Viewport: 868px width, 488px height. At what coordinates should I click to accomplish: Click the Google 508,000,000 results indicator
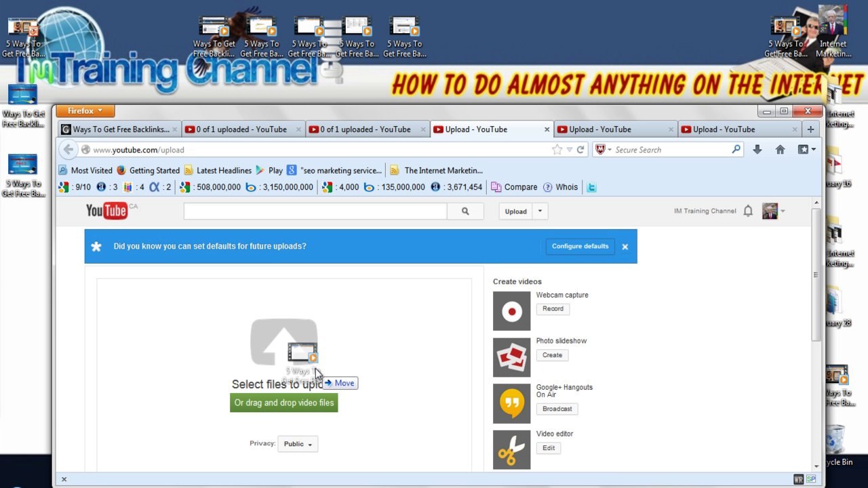point(210,187)
